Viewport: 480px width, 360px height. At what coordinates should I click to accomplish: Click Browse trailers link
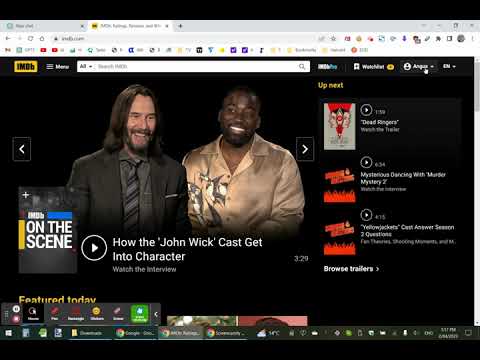pos(351,269)
